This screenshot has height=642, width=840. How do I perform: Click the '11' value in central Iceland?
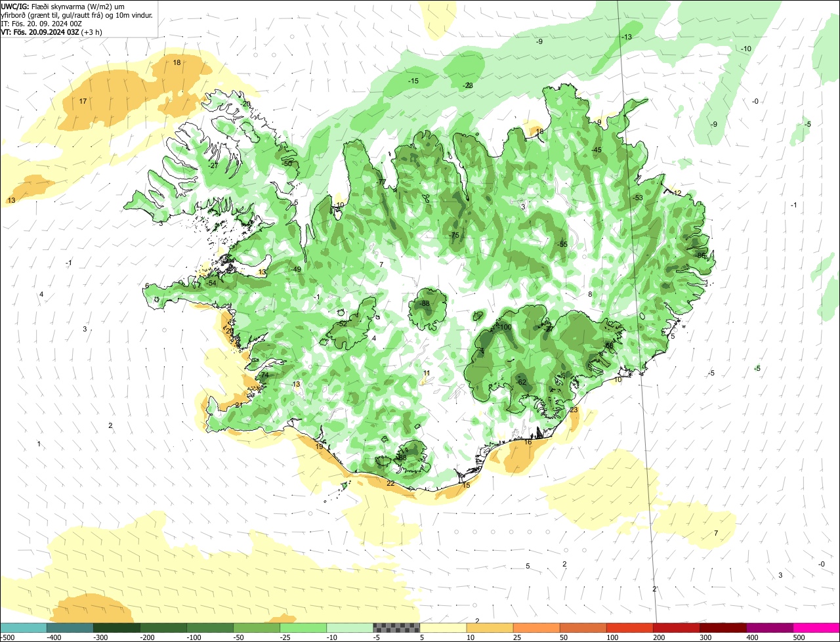click(427, 373)
